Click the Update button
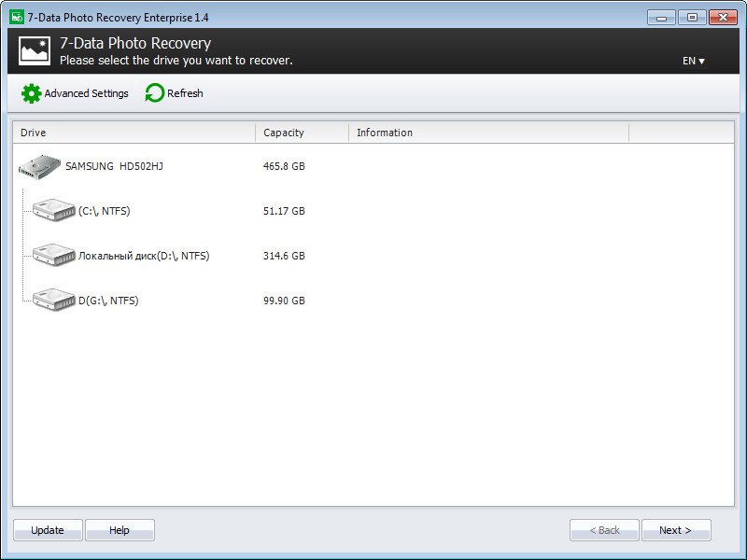Viewport: 747px width, 560px height. pyautogui.click(x=48, y=530)
